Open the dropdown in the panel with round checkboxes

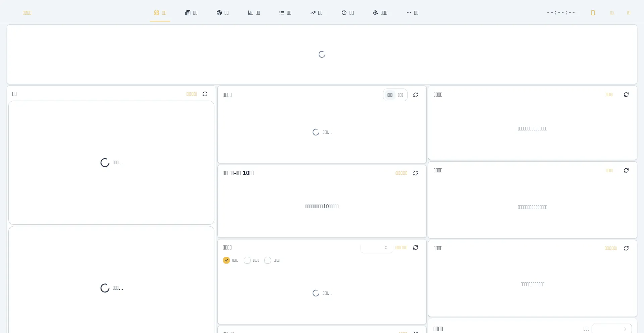376,247
